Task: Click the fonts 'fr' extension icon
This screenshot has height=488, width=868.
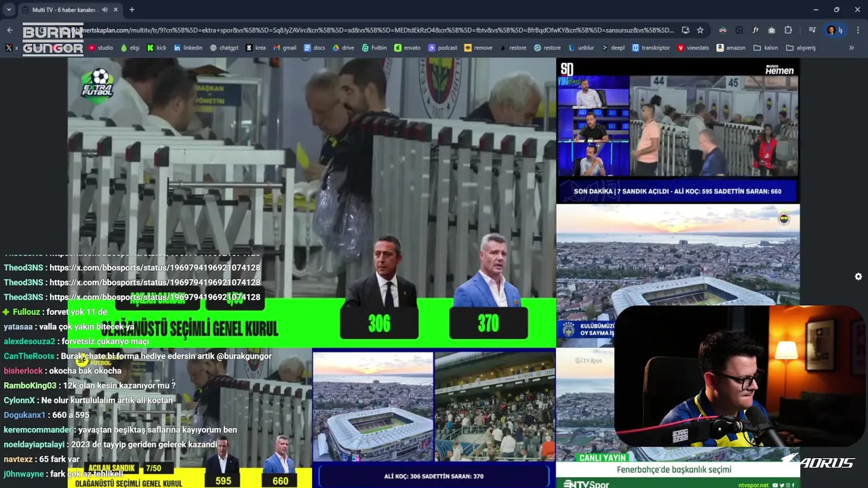Action: pyautogui.click(x=755, y=30)
